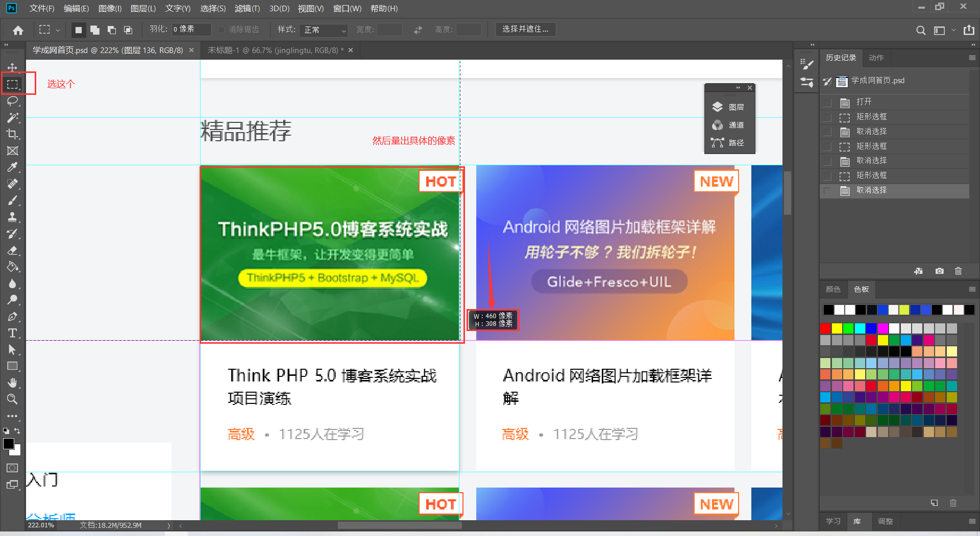Click the Home icon in options bar
The image size is (980, 536).
coord(18,30)
